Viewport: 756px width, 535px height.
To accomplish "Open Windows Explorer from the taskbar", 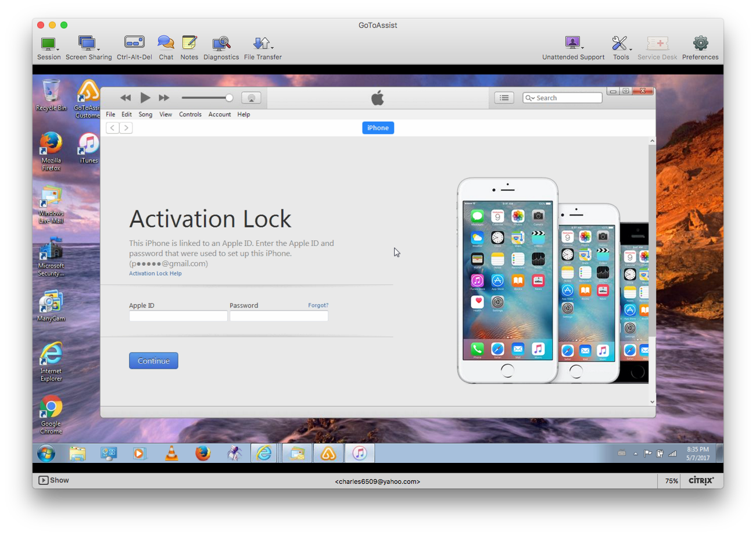I will click(x=77, y=453).
